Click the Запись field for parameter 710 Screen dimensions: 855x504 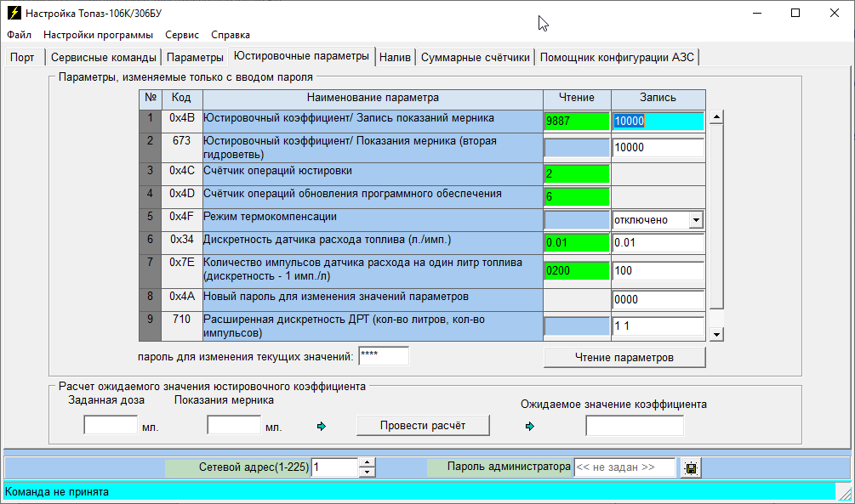(658, 326)
